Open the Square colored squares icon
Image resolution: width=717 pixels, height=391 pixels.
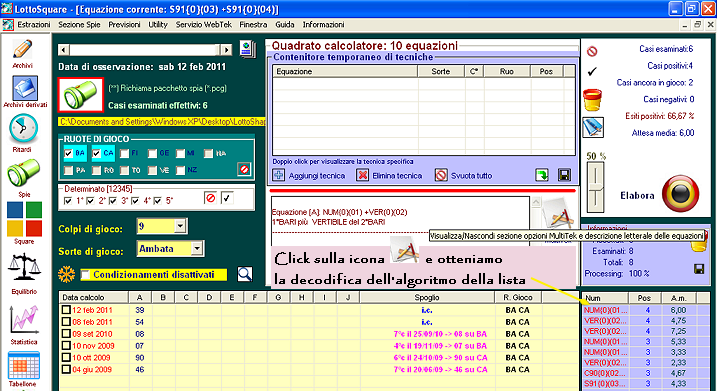pyautogui.click(x=24, y=219)
